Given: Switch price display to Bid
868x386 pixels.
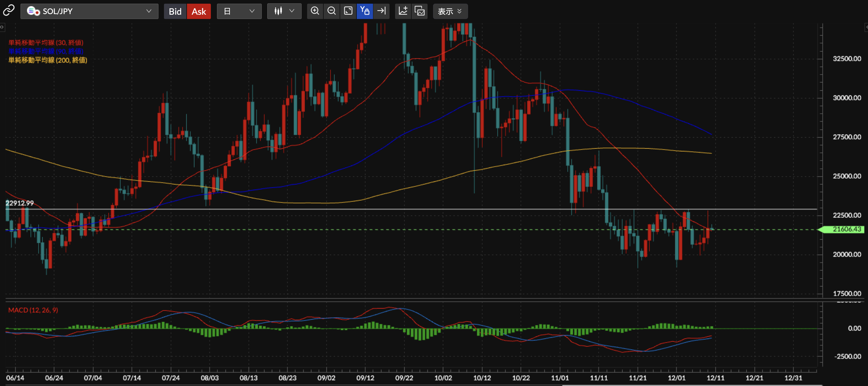Looking at the screenshot, I should click(175, 11).
